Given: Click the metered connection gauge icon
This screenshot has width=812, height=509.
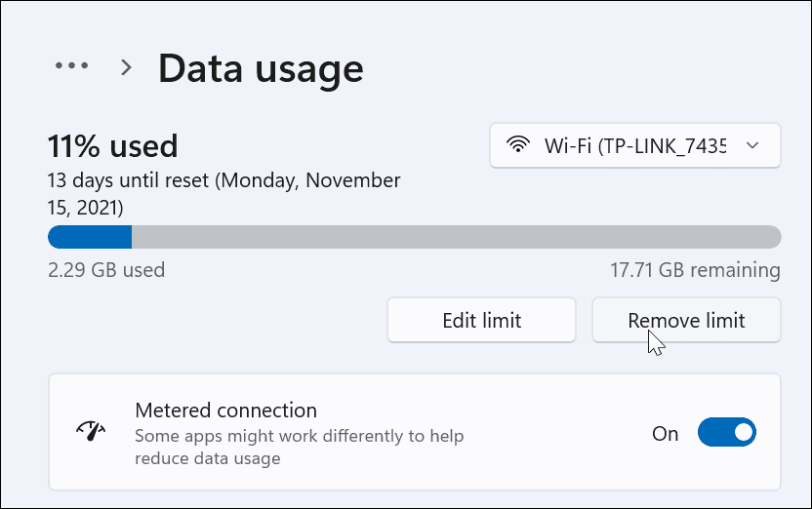Looking at the screenshot, I should [x=90, y=432].
